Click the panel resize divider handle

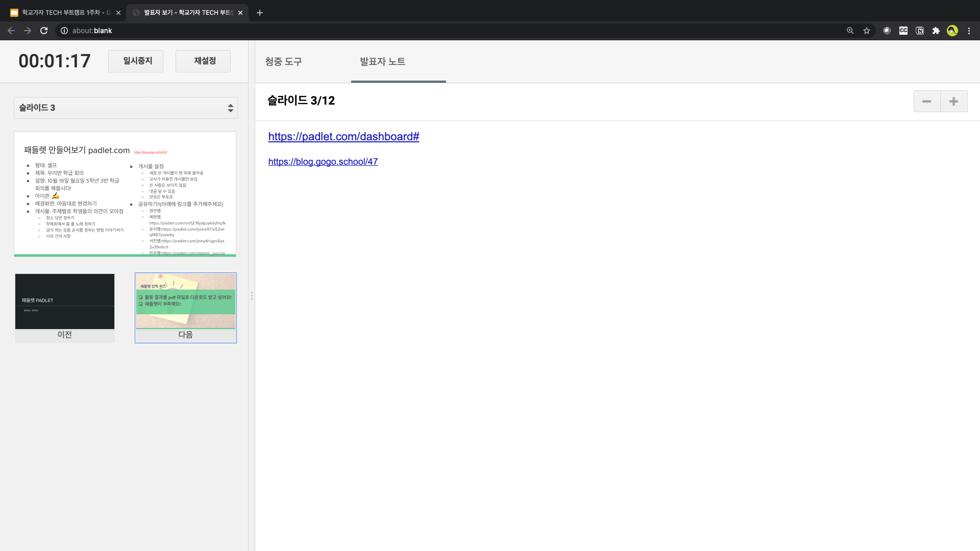[x=252, y=296]
